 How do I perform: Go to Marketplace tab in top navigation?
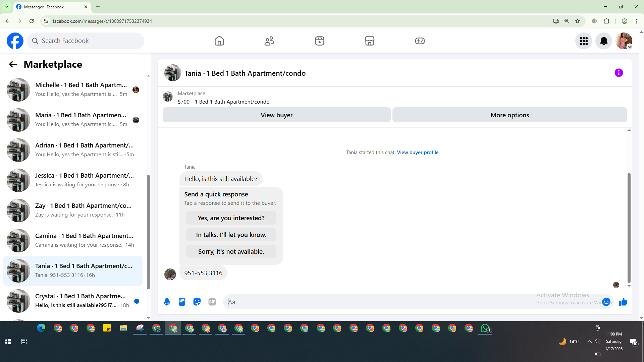(x=369, y=41)
